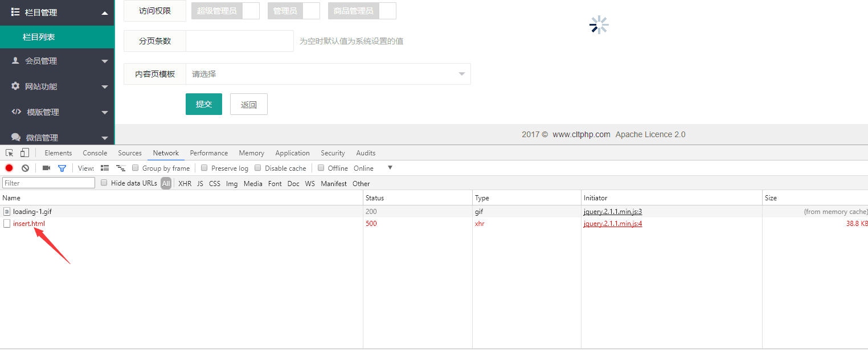Click the 模版管理 code icon

[x=17, y=112]
